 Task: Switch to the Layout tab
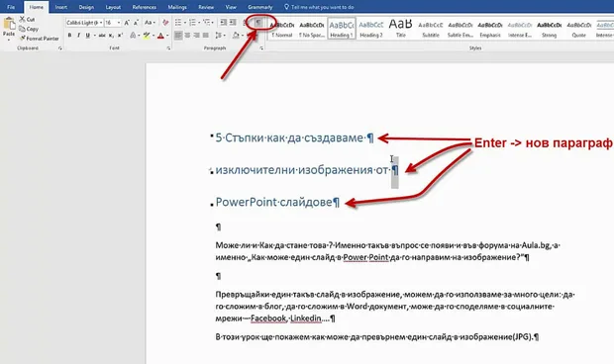[x=113, y=7]
